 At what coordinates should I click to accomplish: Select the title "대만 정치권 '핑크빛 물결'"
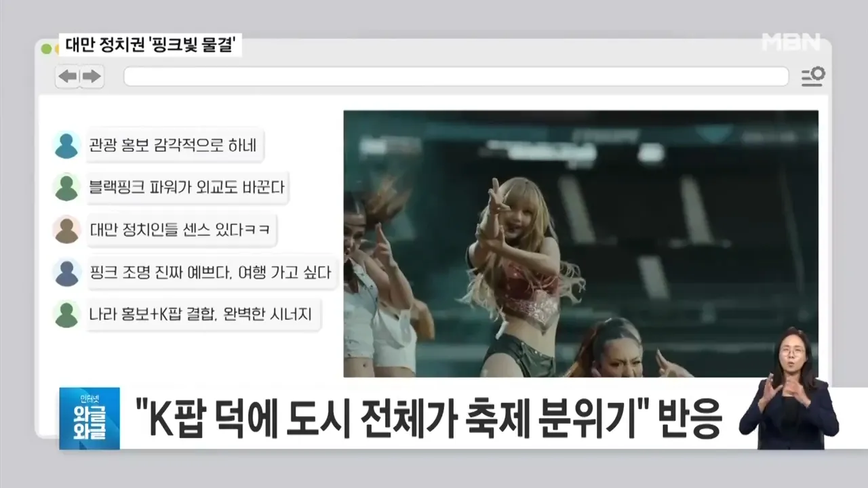[x=151, y=46]
